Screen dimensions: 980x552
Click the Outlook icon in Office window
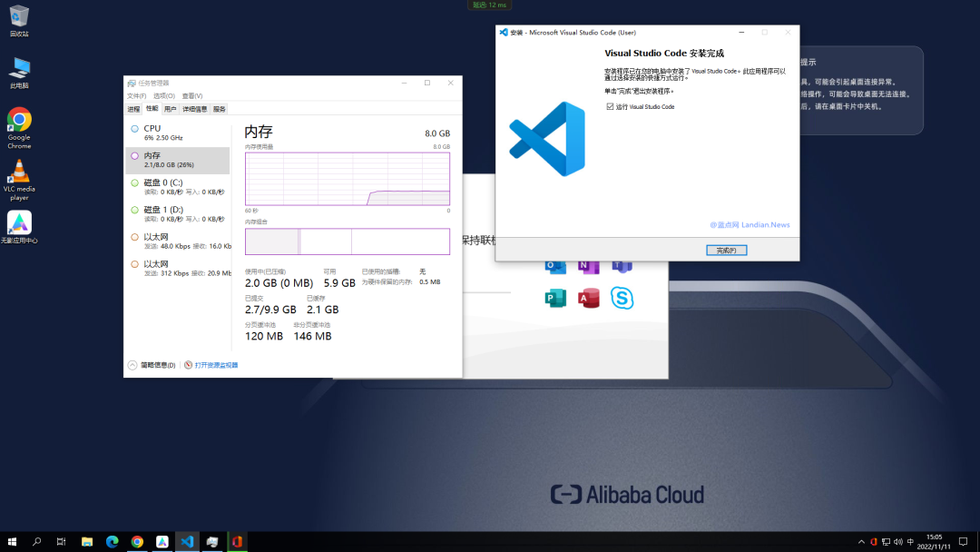pos(555,266)
